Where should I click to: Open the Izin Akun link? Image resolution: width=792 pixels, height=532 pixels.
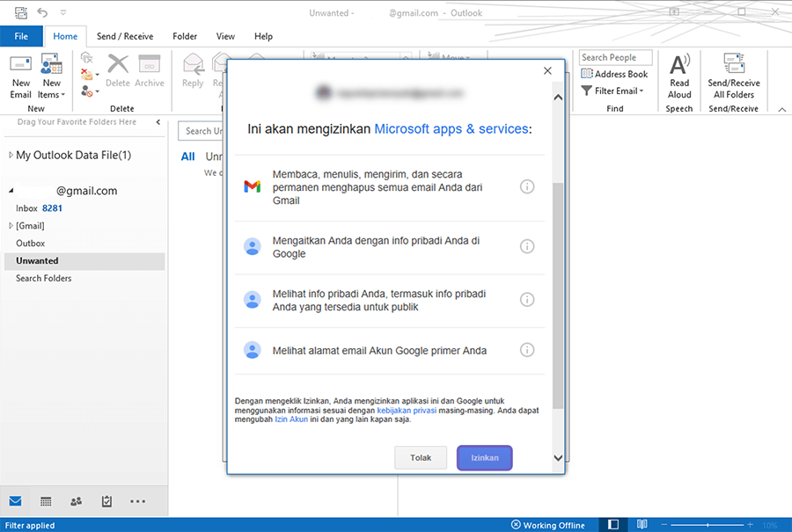pos(291,419)
